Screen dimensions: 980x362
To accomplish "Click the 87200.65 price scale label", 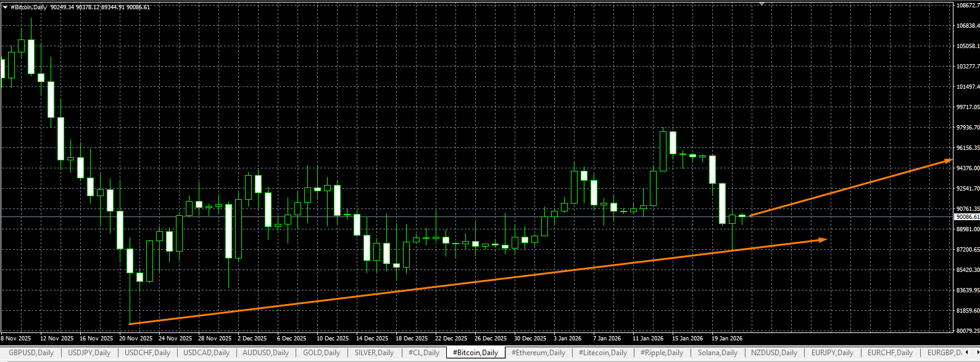I will [968, 250].
